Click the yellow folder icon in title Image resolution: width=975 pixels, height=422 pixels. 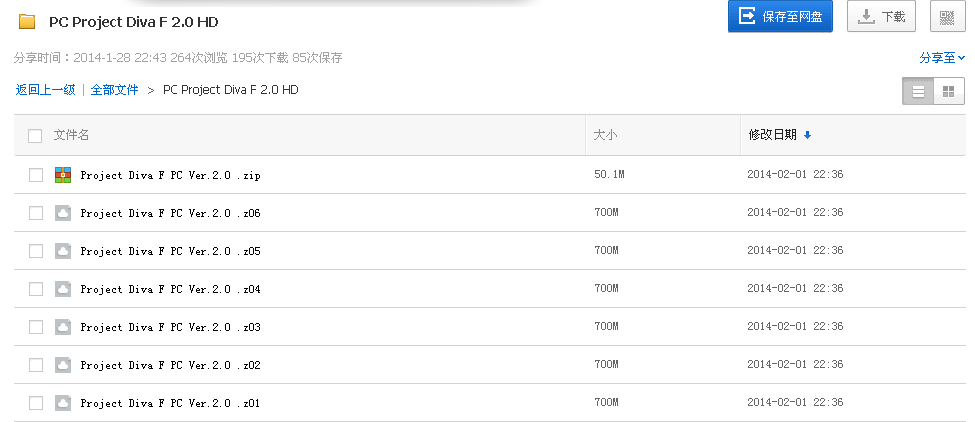pos(28,21)
